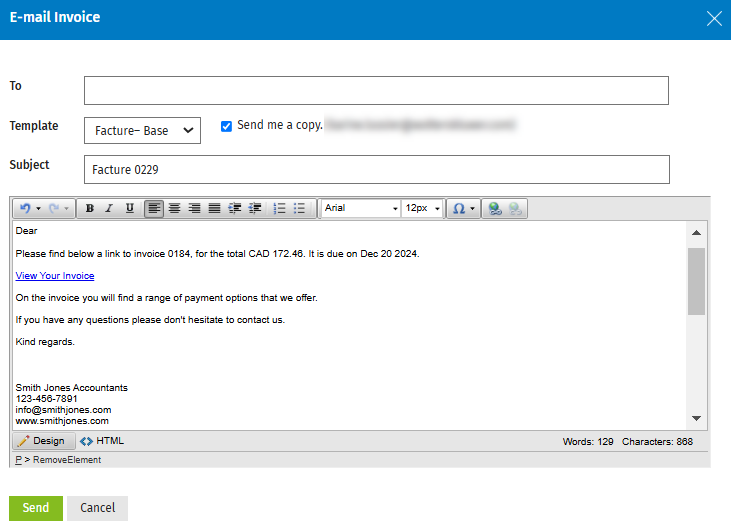Viewport: 731px width, 528px height.
Task: Click the line about payment options
Action: coord(166,298)
